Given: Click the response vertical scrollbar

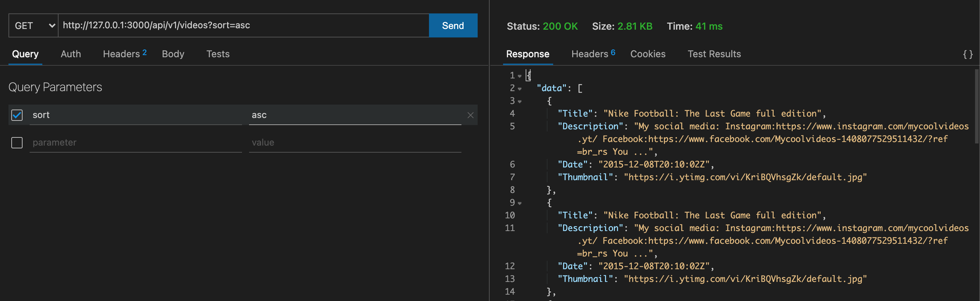Looking at the screenshot, I should click(976, 106).
